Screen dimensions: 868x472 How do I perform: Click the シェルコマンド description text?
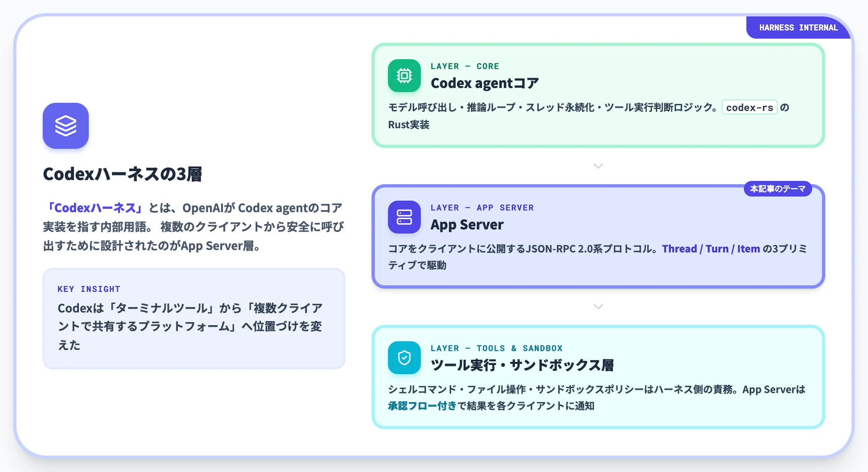[x=597, y=398]
